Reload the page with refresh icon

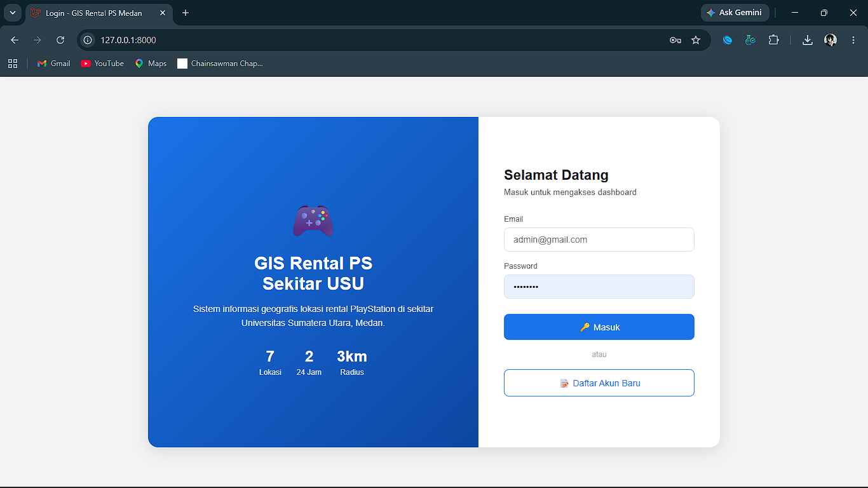(60, 40)
